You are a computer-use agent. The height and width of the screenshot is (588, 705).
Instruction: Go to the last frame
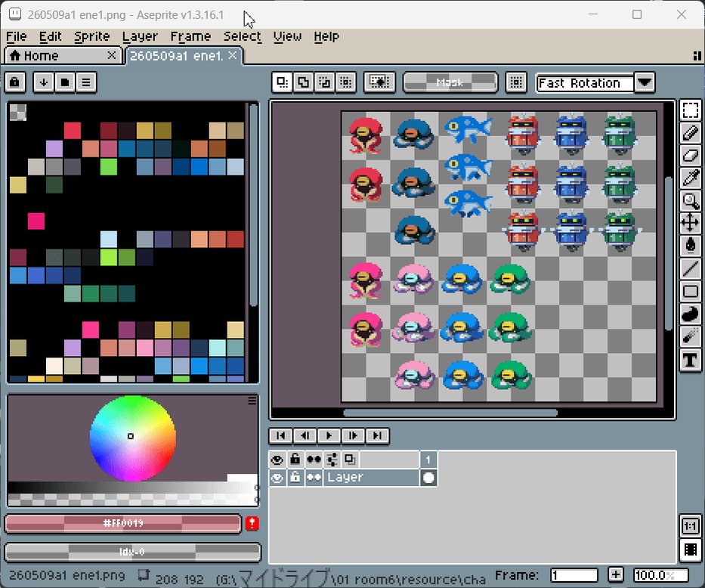[x=378, y=435]
